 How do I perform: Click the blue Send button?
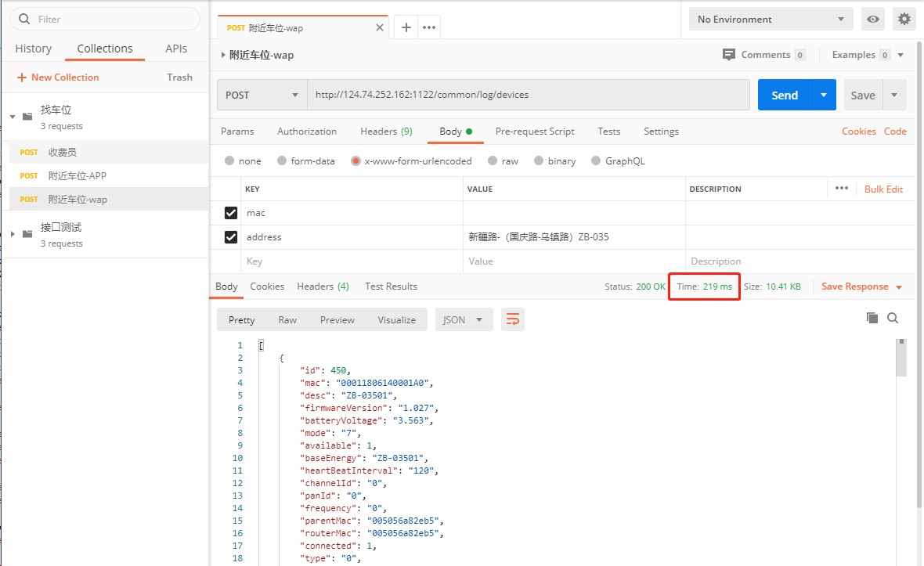[x=785, y=95]
